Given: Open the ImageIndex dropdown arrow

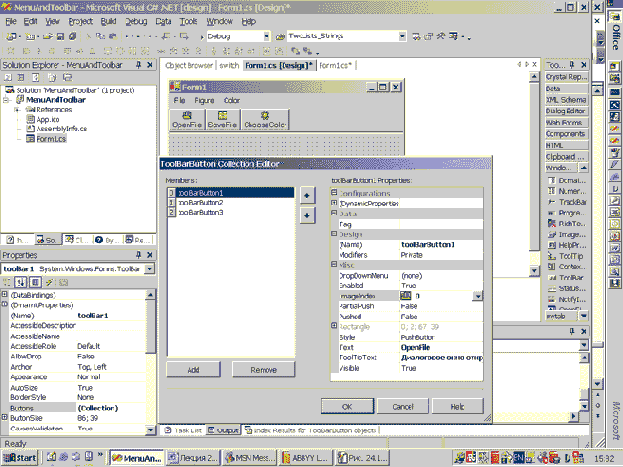Looking at the screenshot, I should point(478,296).
